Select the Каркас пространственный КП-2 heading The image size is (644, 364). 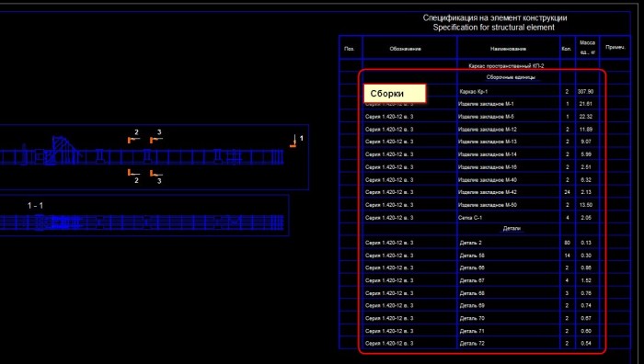coord(506,65)
